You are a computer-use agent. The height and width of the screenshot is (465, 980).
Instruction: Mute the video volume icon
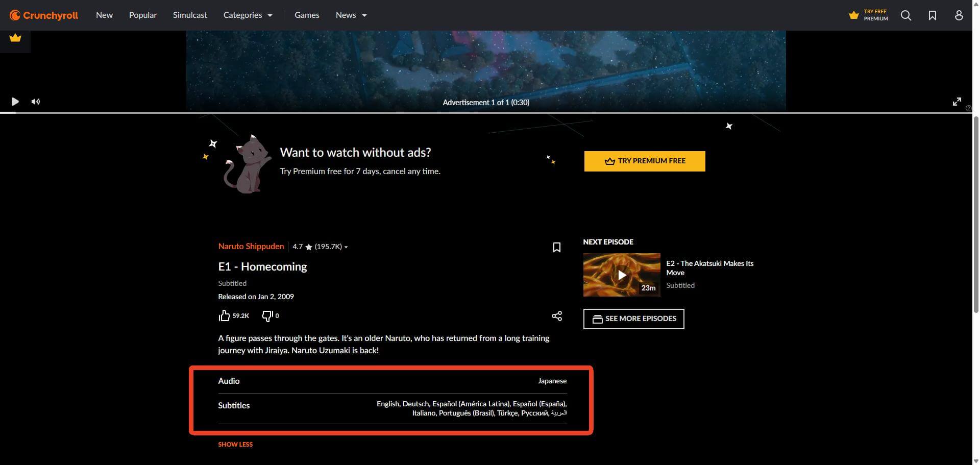pos(36,102)
